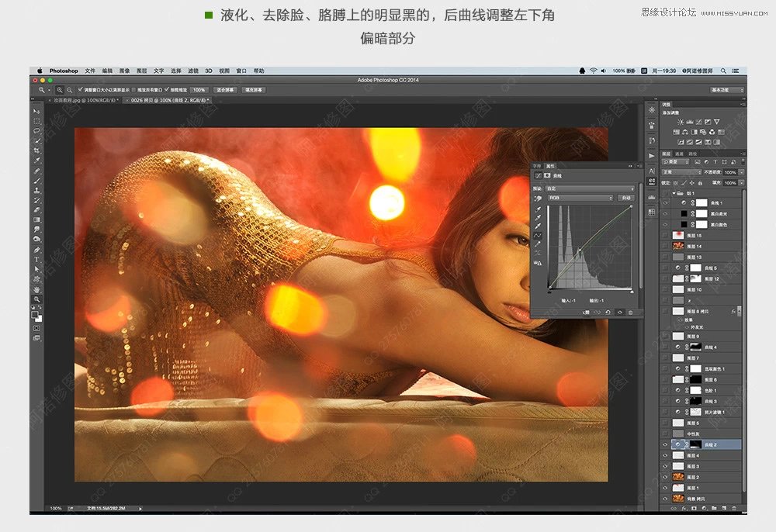Select the Crop tool

point(36,150)
